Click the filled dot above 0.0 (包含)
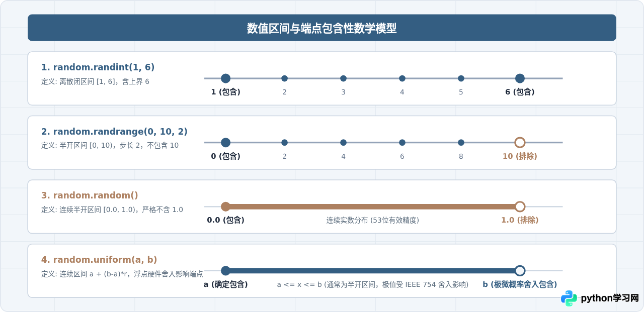This screenshot has height=312, width=644. 225,206
